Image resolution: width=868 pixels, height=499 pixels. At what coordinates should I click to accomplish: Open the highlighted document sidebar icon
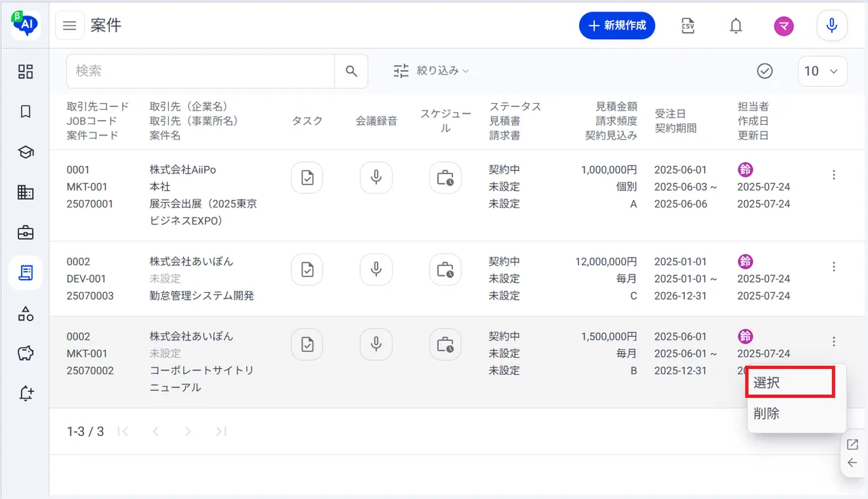tap(26, 273)
